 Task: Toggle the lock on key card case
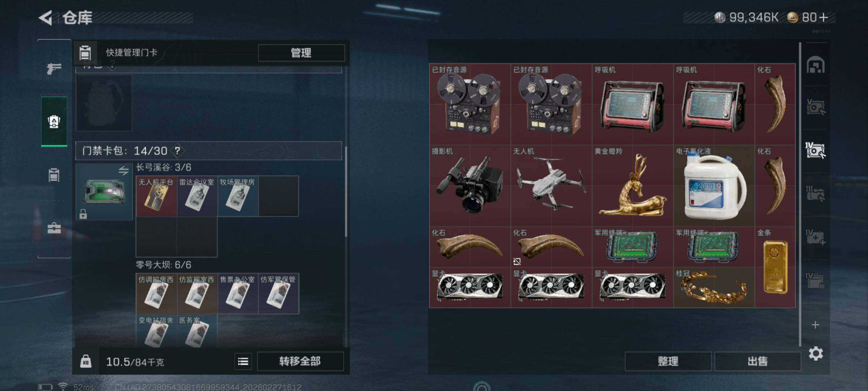(x=83, y=214)
